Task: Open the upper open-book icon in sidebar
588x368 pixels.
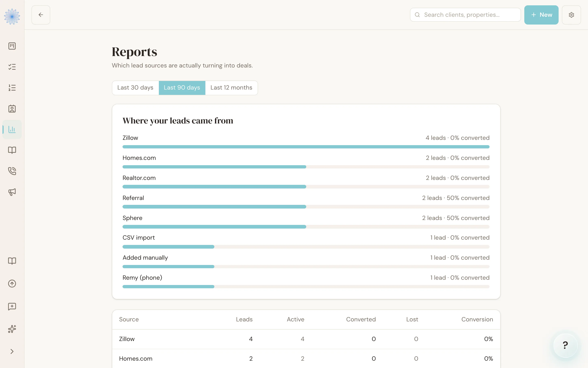Action: point(12,150)
